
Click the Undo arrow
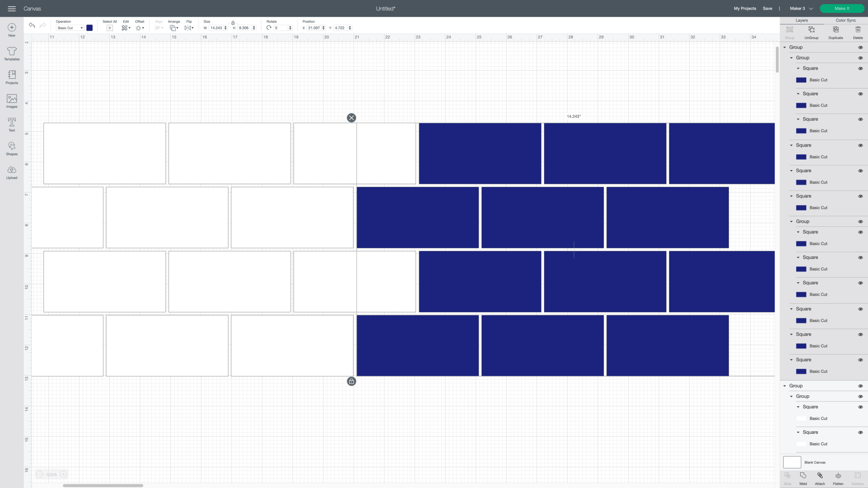[32, 25]
